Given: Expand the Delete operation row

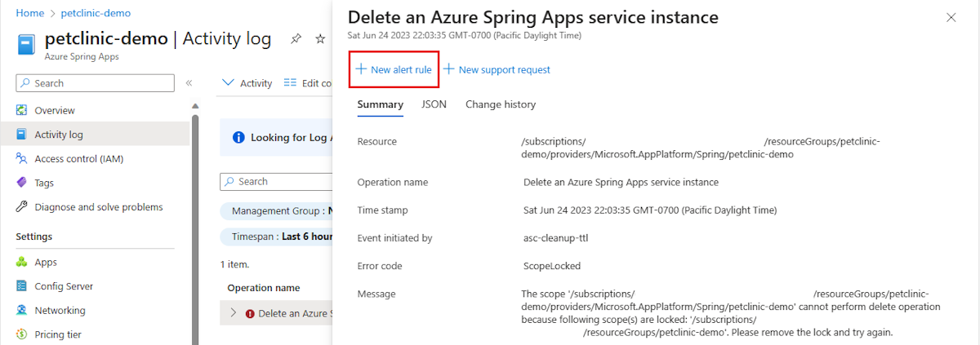Looking at the screenshot, I should coord(233,313).
